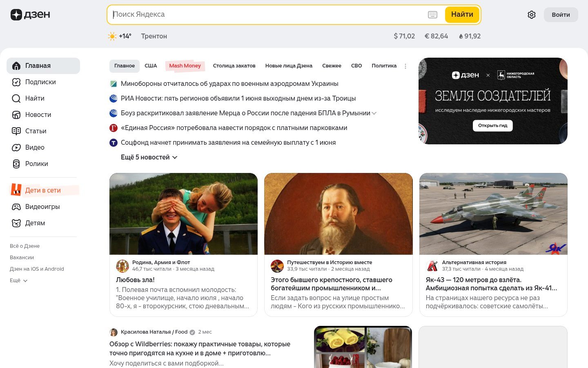Open Ролики icon in sidebar
The height and width of the screenshot is (368, 588).
[16, 164]
